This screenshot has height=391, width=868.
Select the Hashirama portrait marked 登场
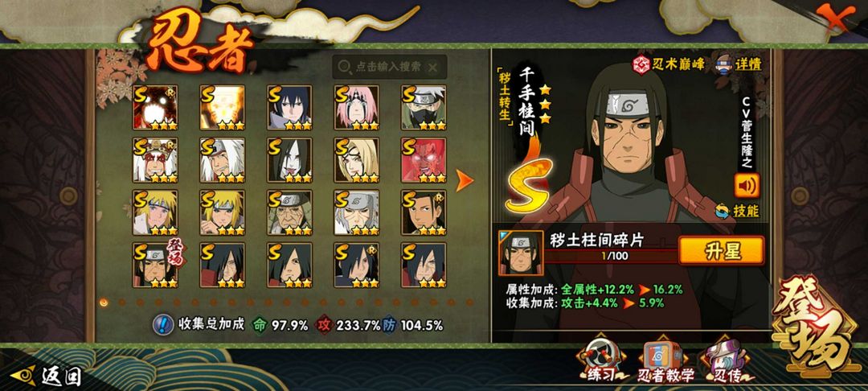[x=155, y=265]
